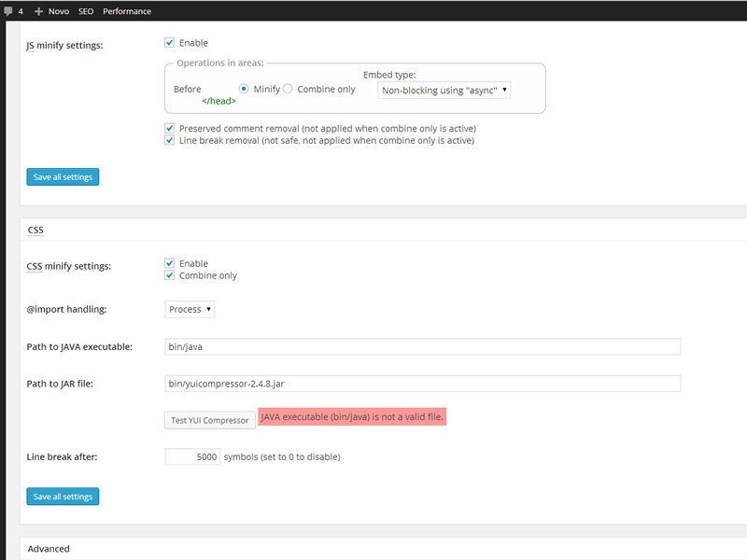Open the SEO admin bar menu
Viewport: 747px width, 560px height.
85,11
